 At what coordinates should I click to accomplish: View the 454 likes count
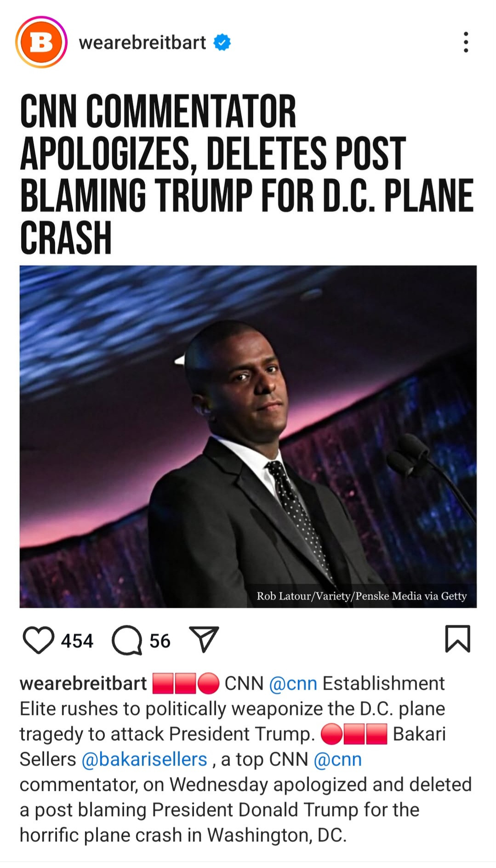(77, 640)
